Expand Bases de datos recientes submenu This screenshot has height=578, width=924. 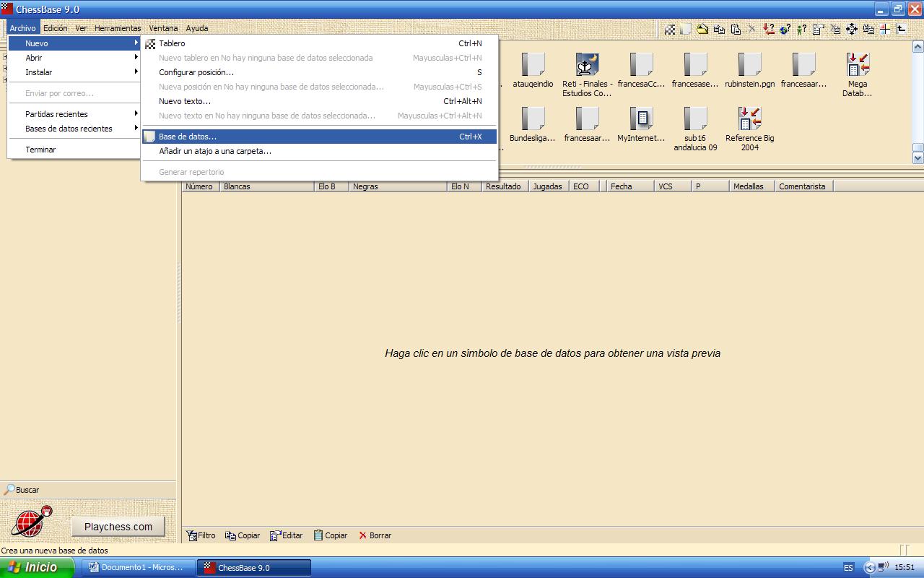(74, 129)
